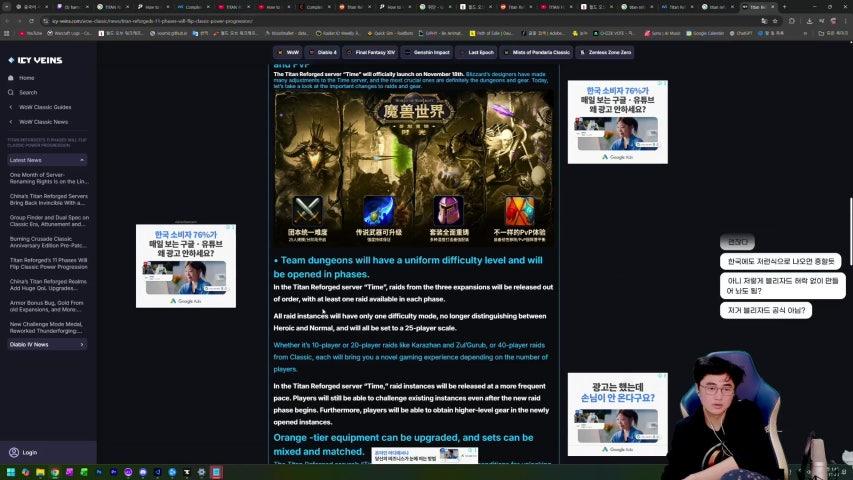Click the small ad at page bottom
This screenshot has height=480, width=853.
tap(424, 455)
